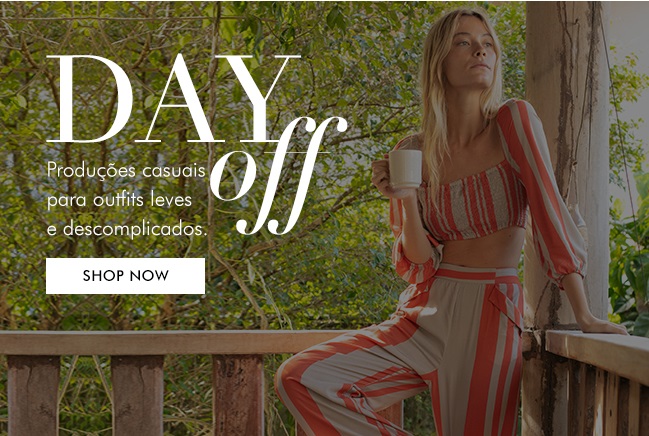Click the leftmost wooden railing post

34,395
